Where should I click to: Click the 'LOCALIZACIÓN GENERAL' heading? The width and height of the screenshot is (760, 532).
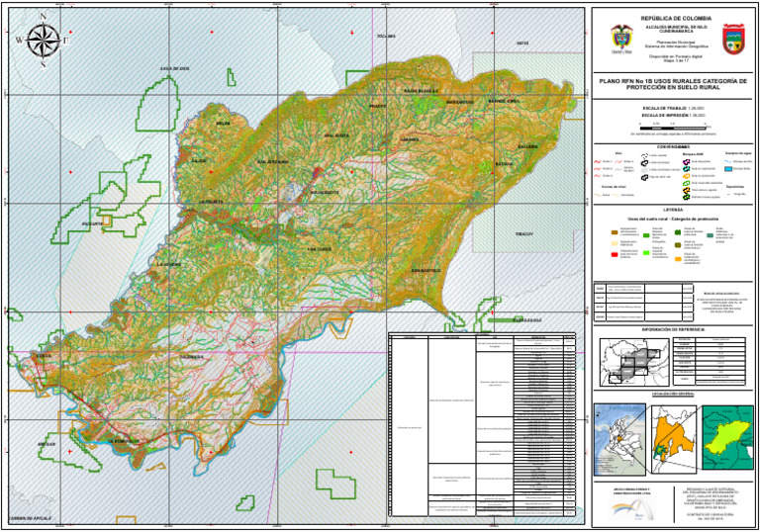(673, 394)
